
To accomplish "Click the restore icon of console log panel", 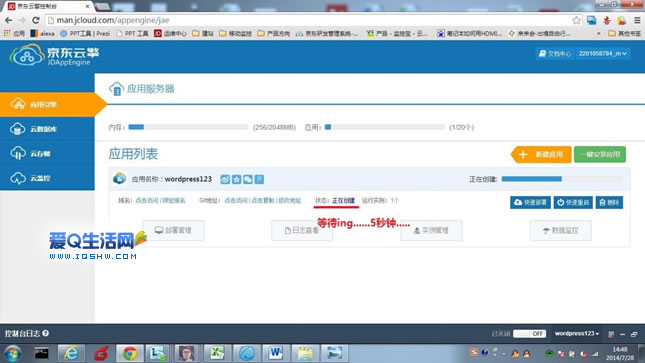I will point(634,334).
